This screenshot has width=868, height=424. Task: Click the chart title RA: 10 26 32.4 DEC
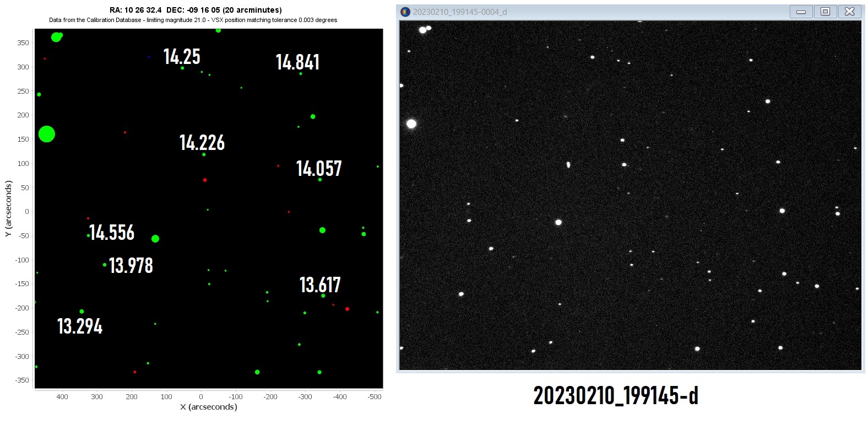(x=196, y=10)
